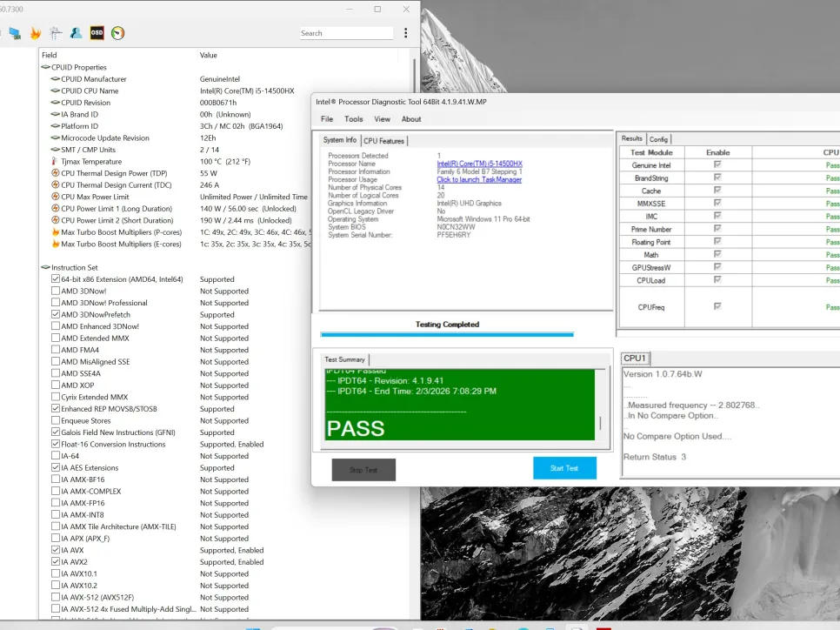This screenshot has height=630, width=840.
Task: Click the thermometer icon beside Tjmax Temperature
Action: coord(56,162)
